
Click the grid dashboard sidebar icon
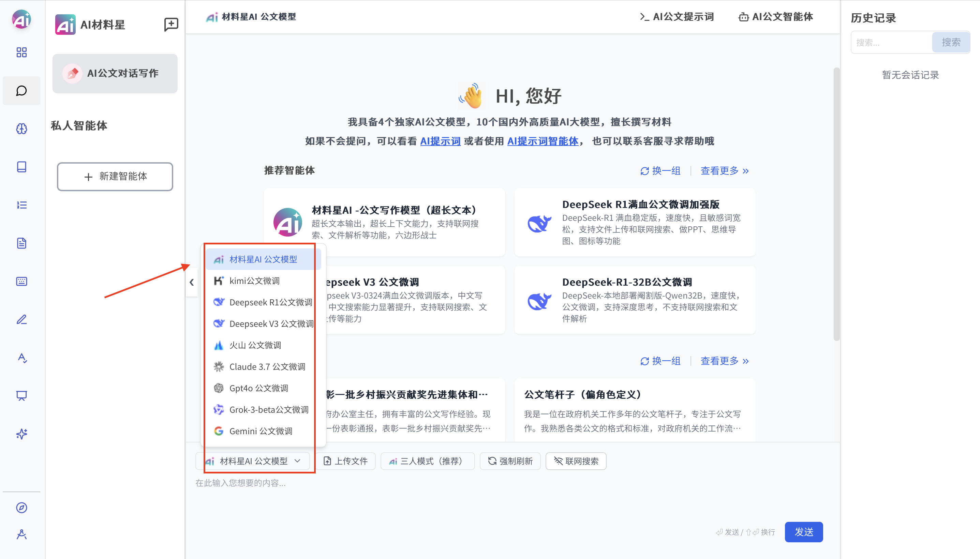[21, 52]
